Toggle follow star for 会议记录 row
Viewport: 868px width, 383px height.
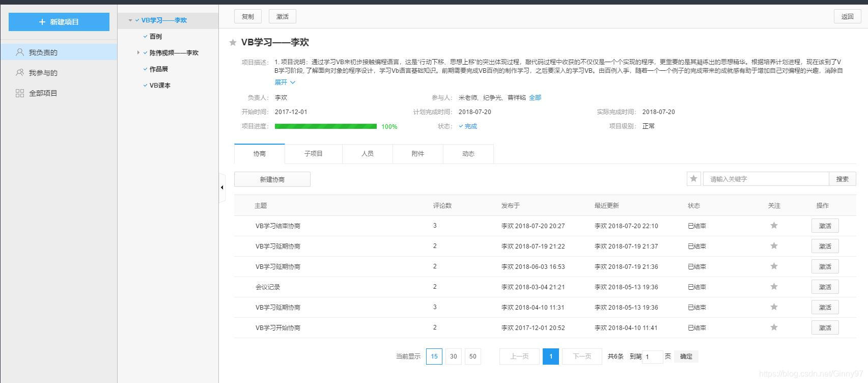[x=774, y=287]
